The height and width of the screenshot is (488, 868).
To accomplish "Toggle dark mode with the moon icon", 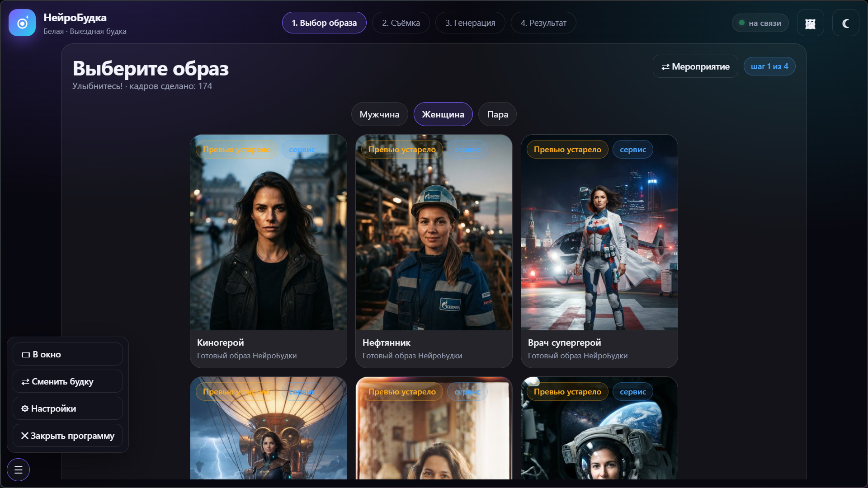I will [x=845, y=23].
